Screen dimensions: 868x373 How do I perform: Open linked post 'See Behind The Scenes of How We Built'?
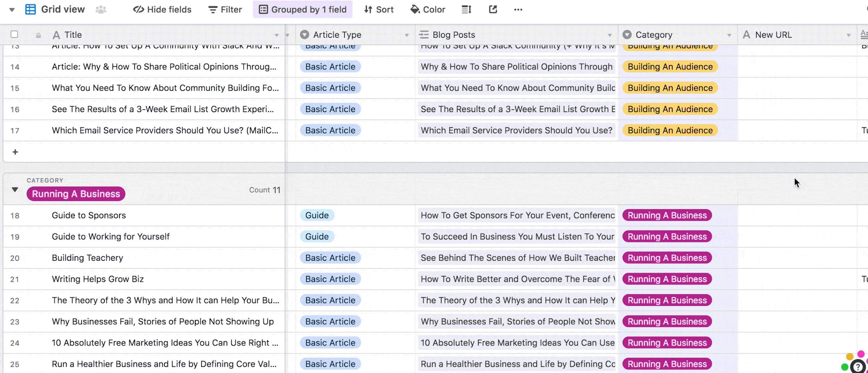(517, 258)
